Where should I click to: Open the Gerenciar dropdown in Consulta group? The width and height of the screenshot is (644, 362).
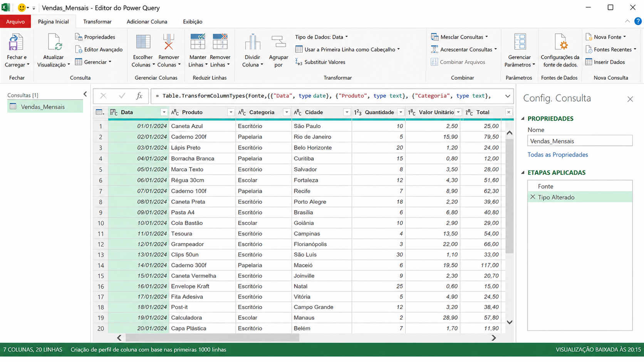pos(94,62)
